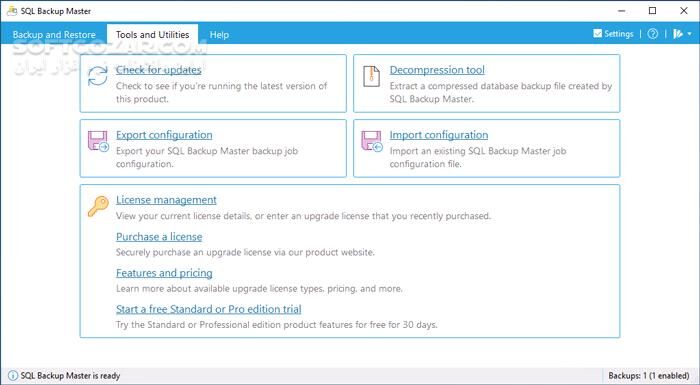Click the Purchase a license link

[159, 237]
